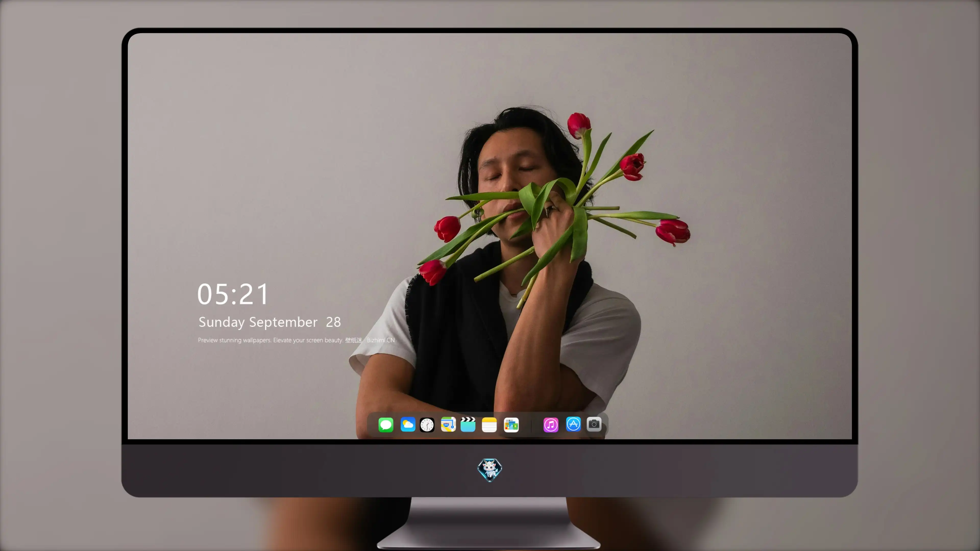The width and height of the screenshot is (980, 551).
Task: Click the Bizhimi.CN link text
Action: click(x=381, y=340)
